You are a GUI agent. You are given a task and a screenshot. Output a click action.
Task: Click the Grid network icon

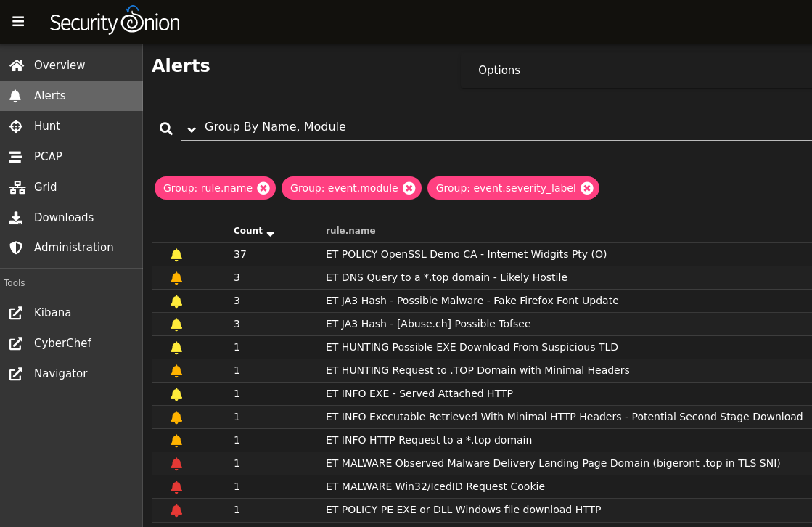click(x=17, y=187)
